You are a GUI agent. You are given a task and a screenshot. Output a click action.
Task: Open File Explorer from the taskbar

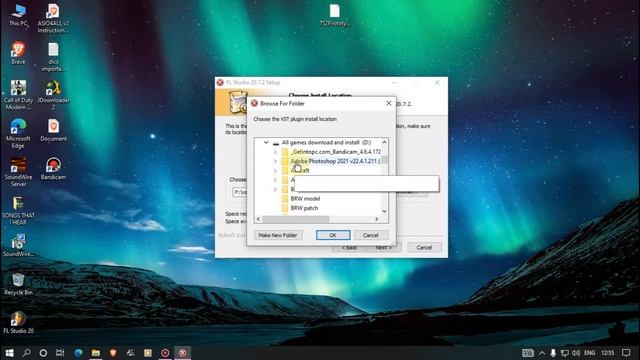96,353
